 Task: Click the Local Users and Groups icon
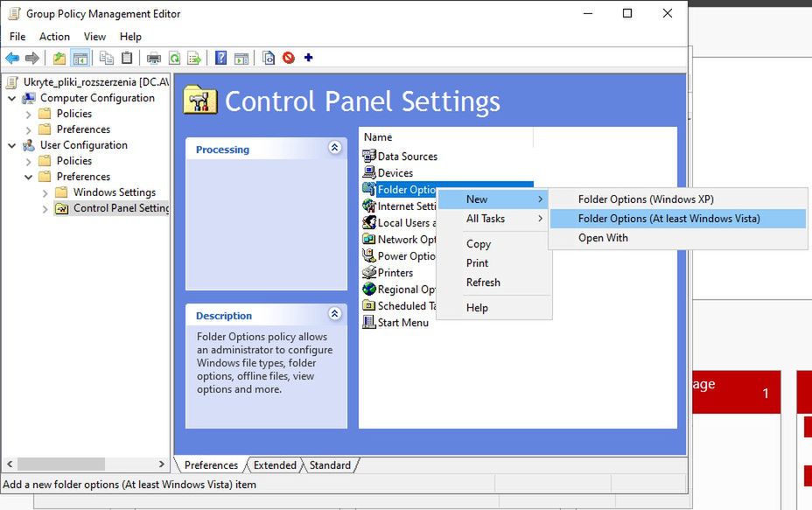pyautogui.click(x=369, y=222)
